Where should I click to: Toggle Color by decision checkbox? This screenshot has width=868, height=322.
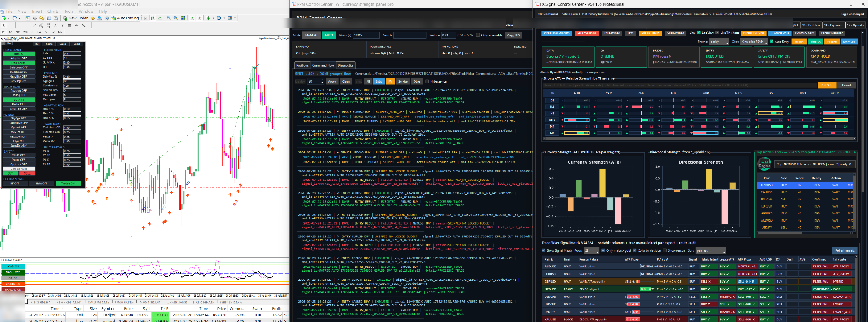[x=634, y=250]
